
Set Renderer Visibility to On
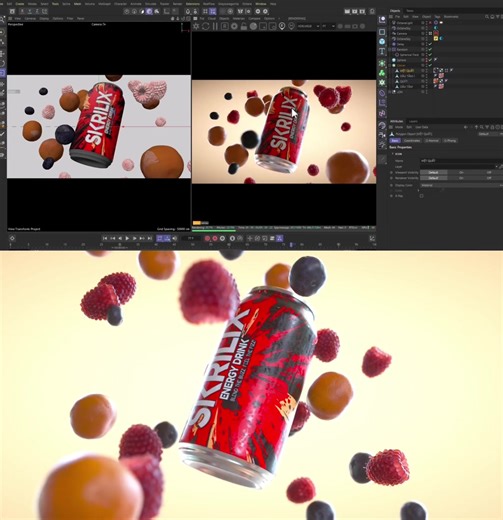click(x=461, y=178)
